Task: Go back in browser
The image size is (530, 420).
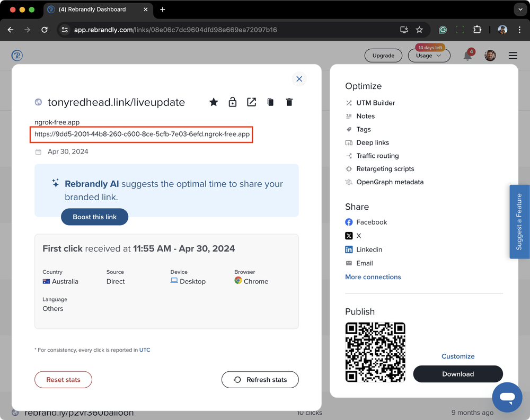Action: coord(11,30)
